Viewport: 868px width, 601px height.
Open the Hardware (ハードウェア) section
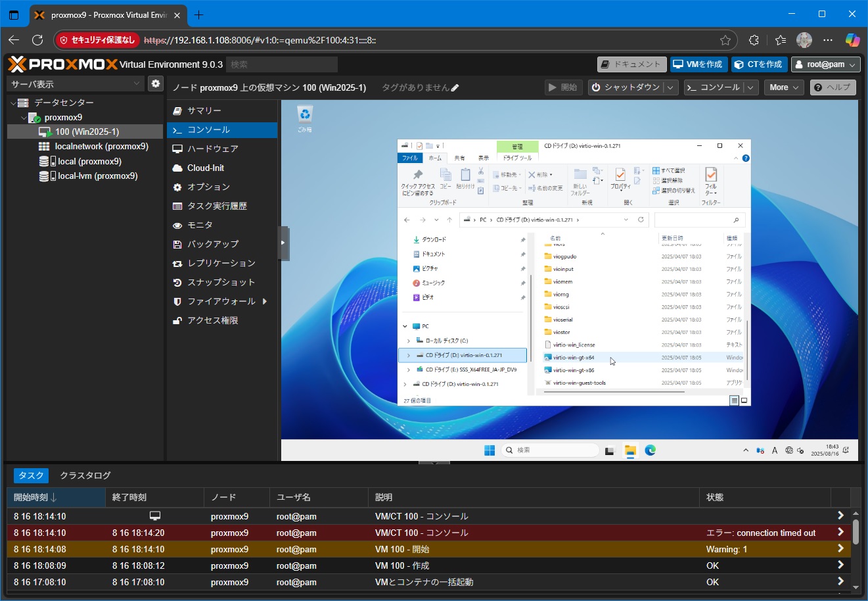click(x=222, y=149)
